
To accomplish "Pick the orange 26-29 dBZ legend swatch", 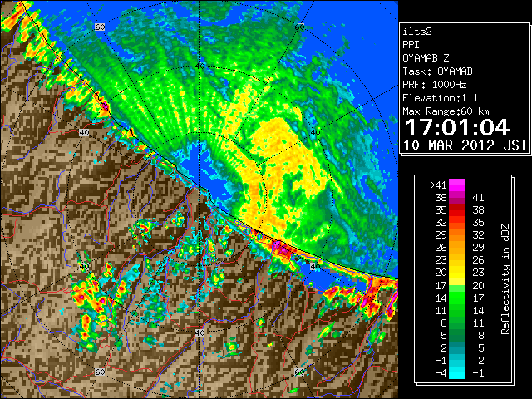I will [x=457, y=248].
